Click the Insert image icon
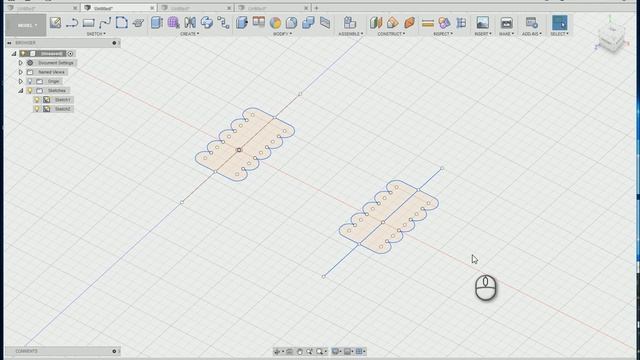The image size is (640, 360). pyautogui.click(x=482, y=22)
